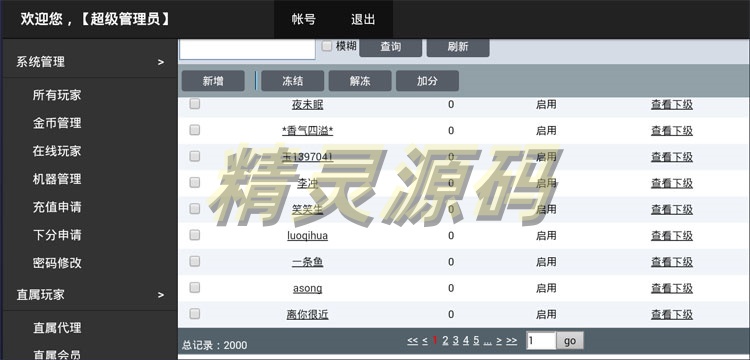Click 启用 status in asong row
The height and width of the screenshot is (360, 750).
[x=546, y=288]
